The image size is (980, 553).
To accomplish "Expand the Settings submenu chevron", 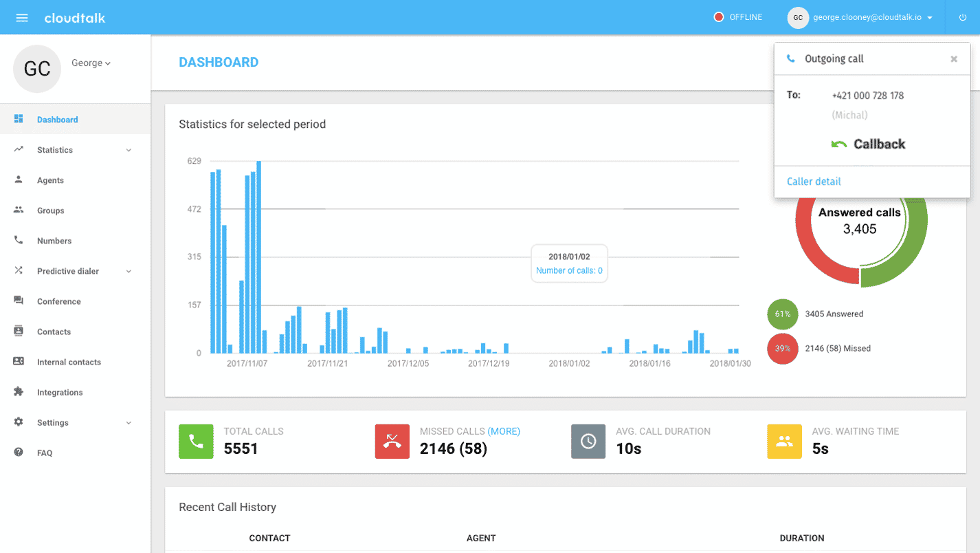I will tap(129, 422).
